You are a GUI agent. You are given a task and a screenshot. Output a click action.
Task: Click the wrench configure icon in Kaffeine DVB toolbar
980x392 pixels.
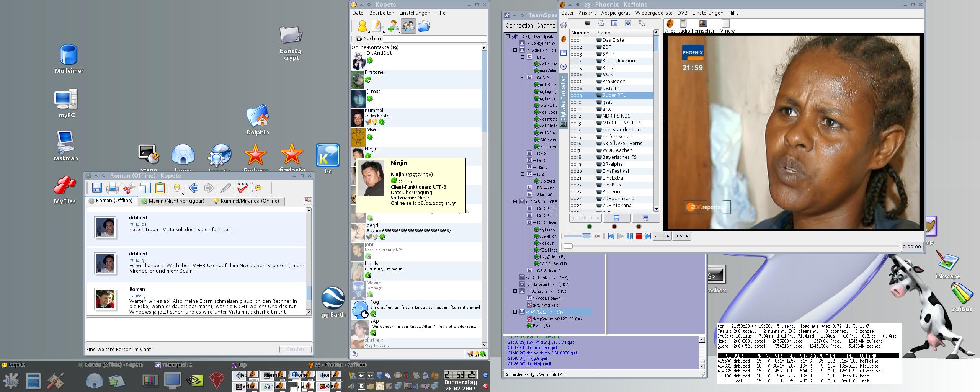click(x=642, y=23)
